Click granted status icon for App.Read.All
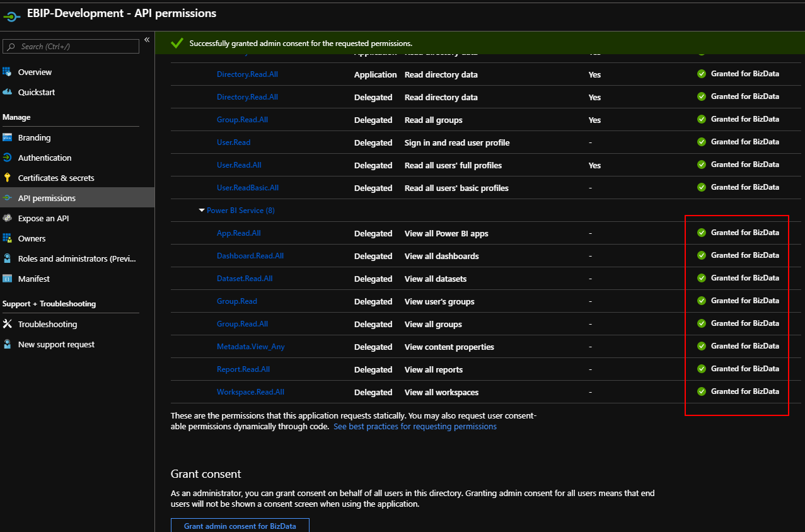805x532 pixels. (701, 233)
